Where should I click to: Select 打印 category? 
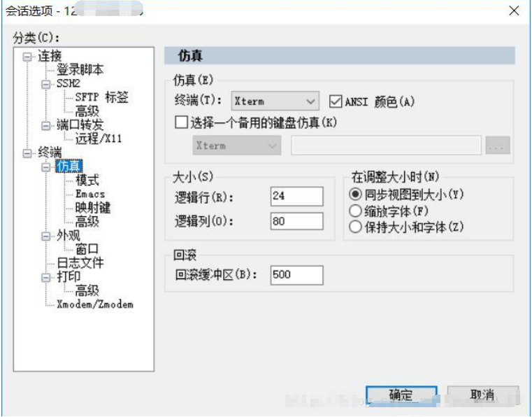[69, 277]
